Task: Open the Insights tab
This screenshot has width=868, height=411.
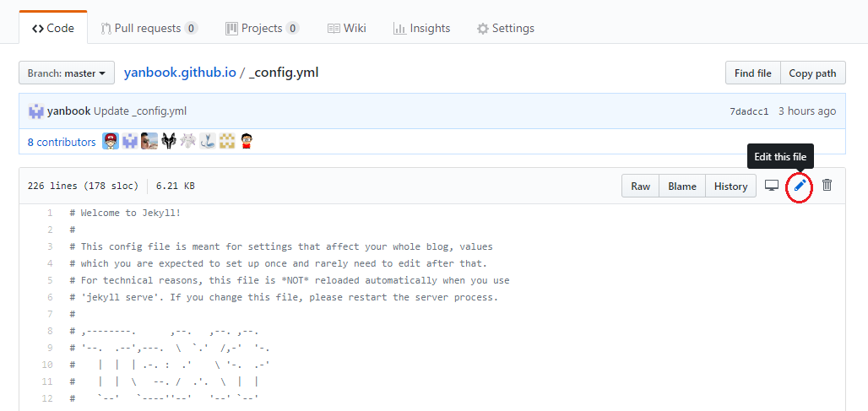Action: point(421,28)
